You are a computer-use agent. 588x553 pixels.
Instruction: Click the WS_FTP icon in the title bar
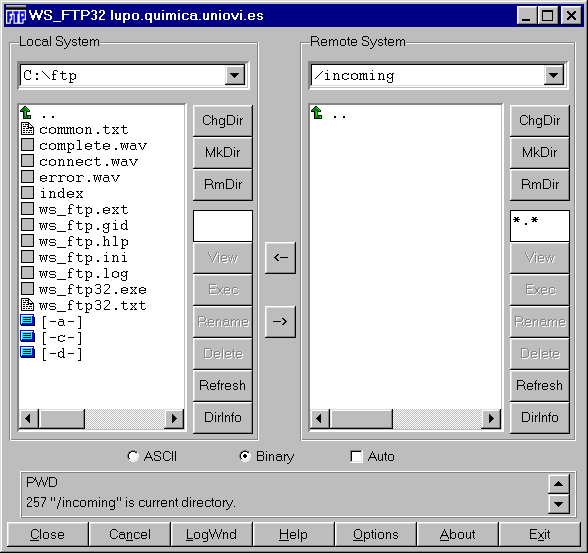(16, 16)
